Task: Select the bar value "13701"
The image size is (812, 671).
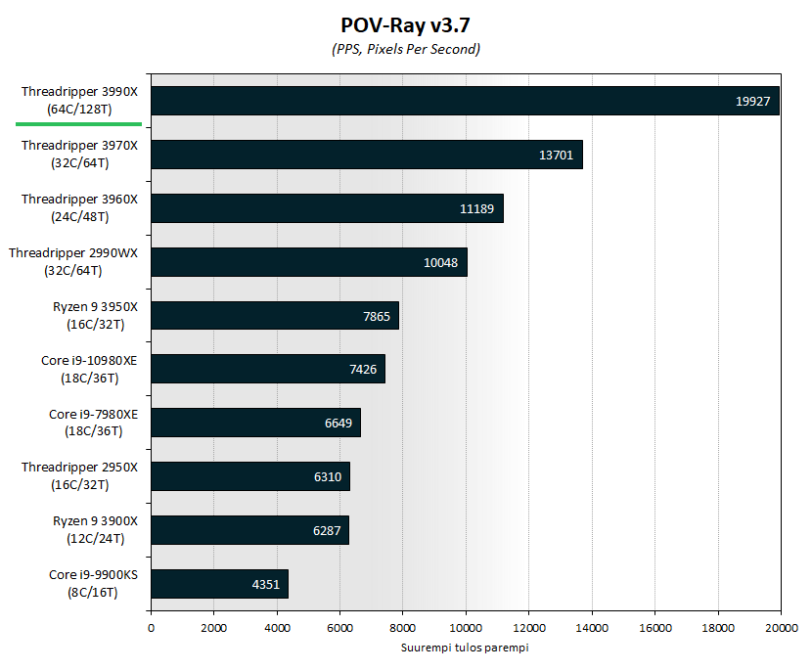Action: pos(557,156)
